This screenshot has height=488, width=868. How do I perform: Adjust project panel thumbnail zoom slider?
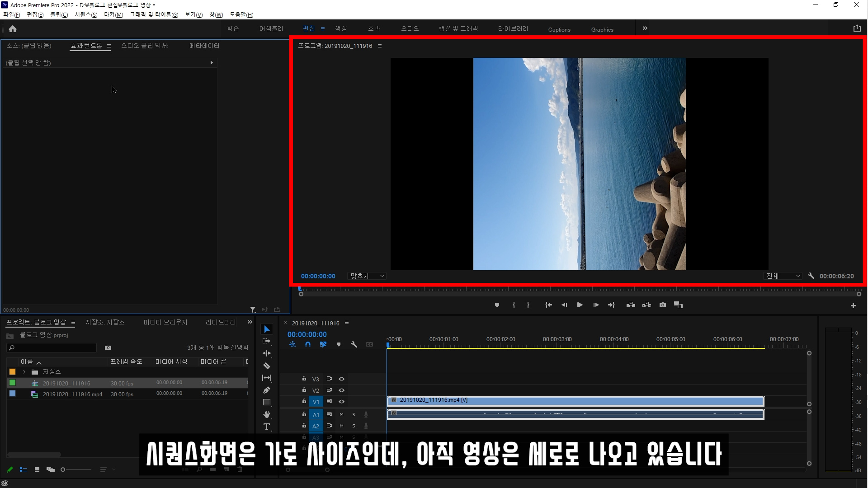tap(63, 469)
